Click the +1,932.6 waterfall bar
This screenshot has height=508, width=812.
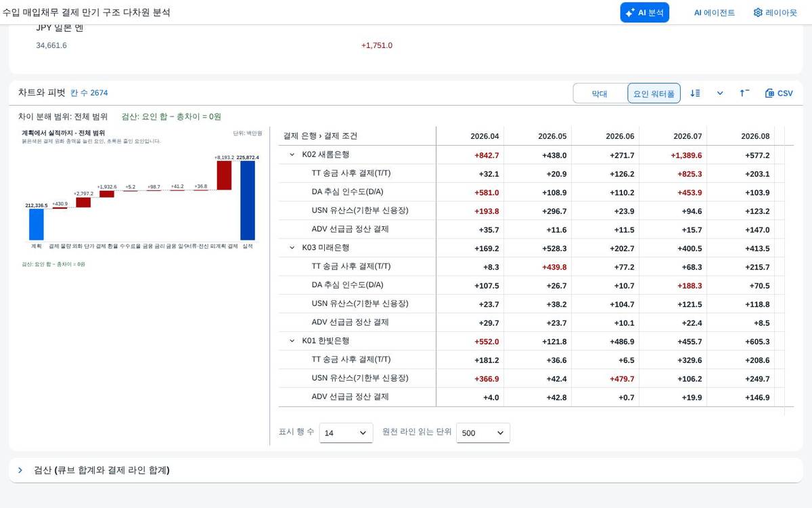click(107, 194)
